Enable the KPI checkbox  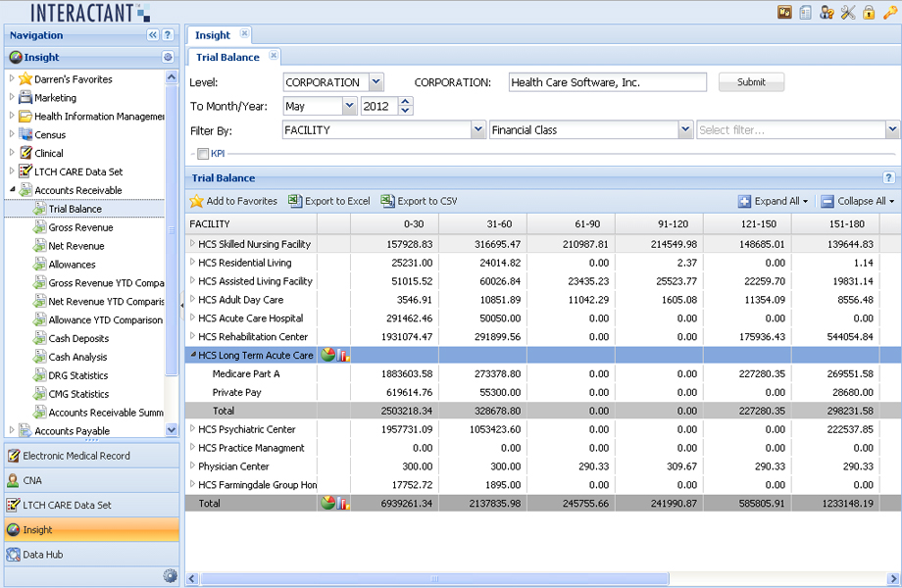(x=203, y=154)
